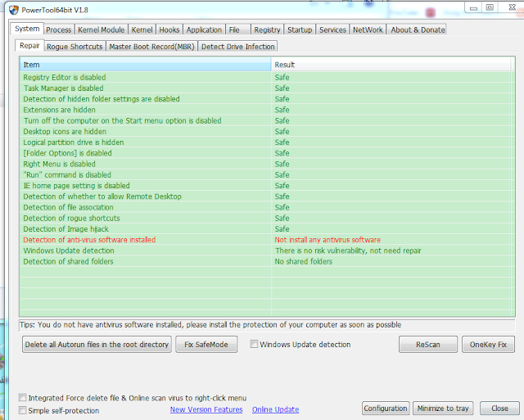
Task: Select 'Detection of hidden folder settings' row
Action: pyautogui.click(x=265, y=99)
